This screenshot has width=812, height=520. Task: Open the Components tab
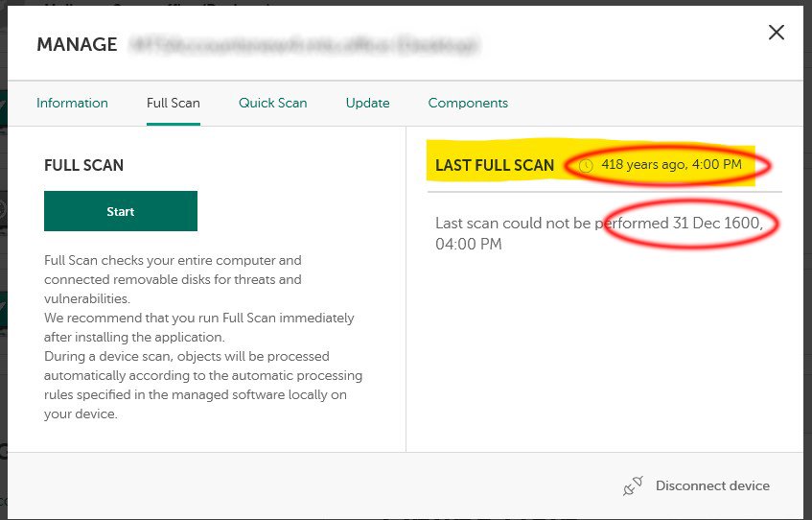click(468, 103)
